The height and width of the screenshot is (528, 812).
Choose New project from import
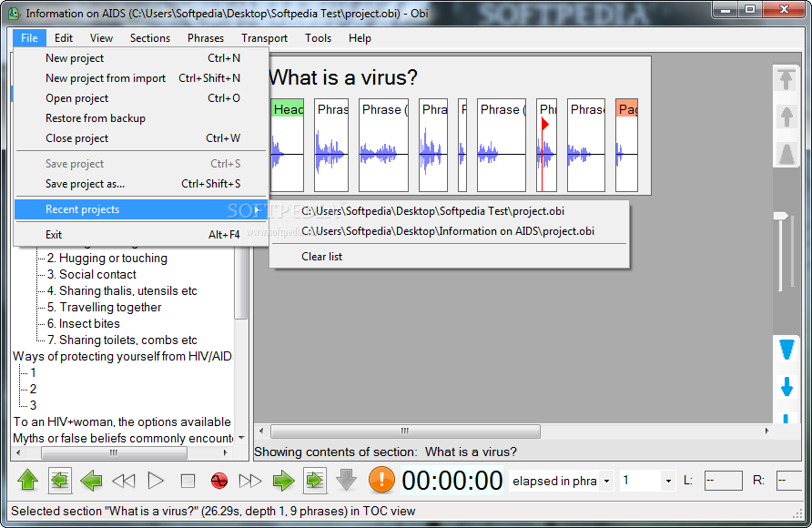[141, 78]
